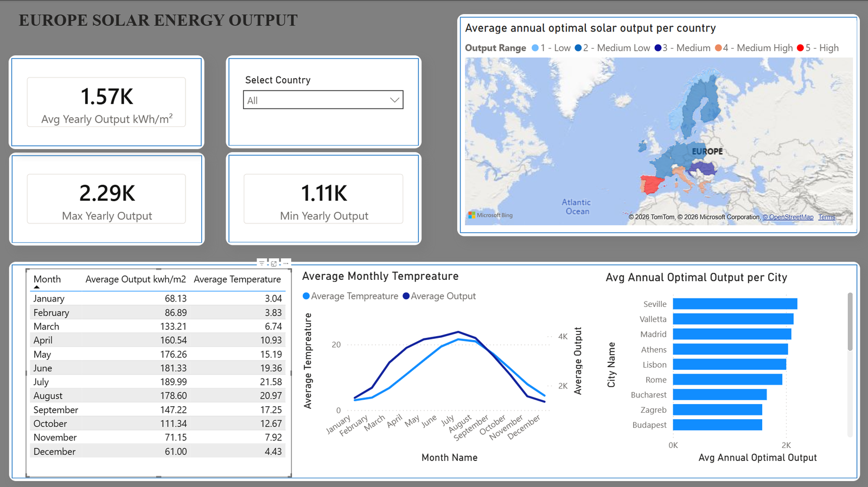Click the Month column sort arrow

(37, 287)
